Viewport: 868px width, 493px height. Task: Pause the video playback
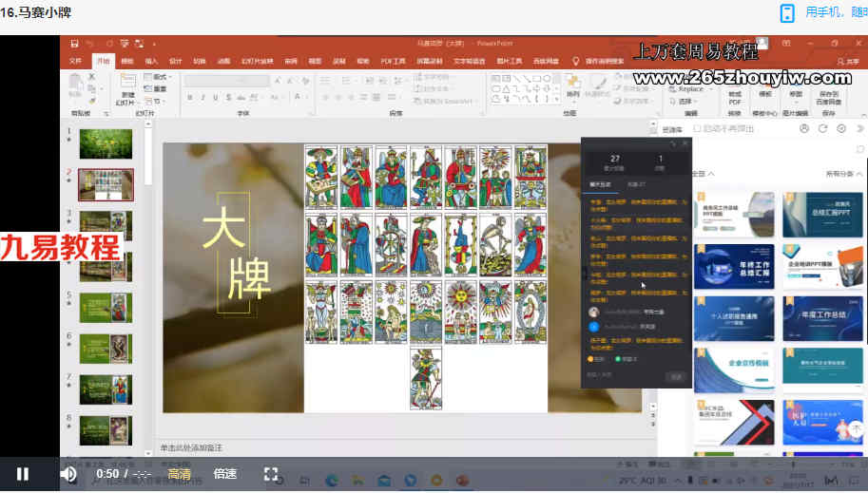click(22, 474)
